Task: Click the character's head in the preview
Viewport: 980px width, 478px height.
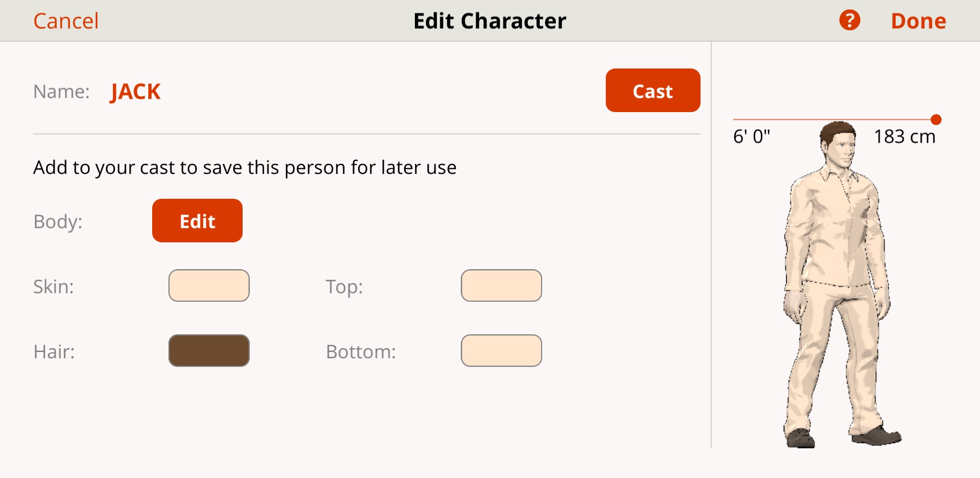Action: tap(838, 144)
